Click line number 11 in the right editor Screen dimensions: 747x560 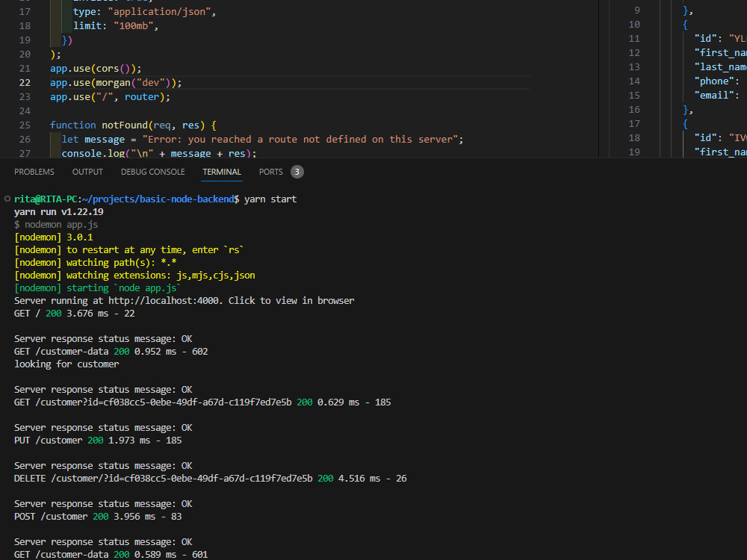634,38
